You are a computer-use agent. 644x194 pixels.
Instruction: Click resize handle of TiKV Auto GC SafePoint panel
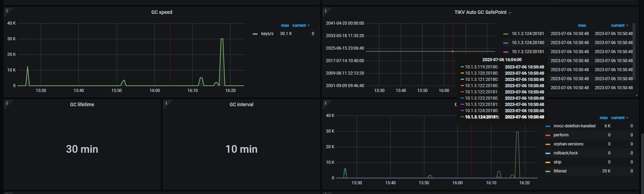[636, 94]
